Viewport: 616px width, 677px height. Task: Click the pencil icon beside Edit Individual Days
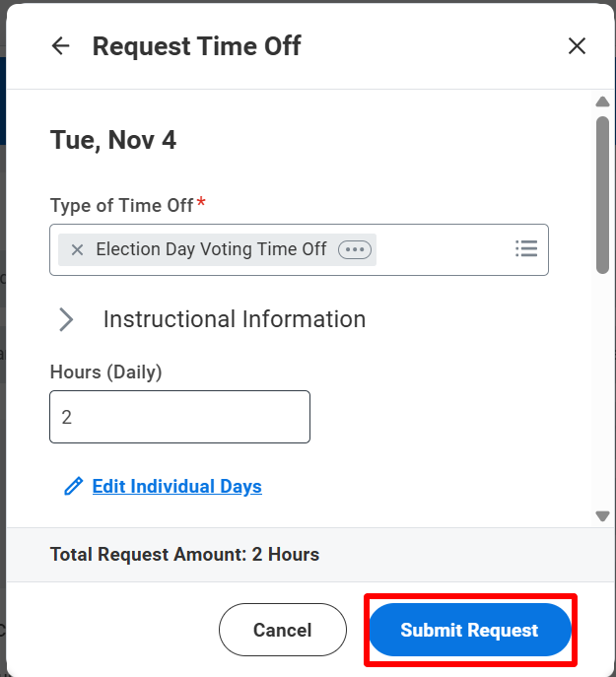coord(73,487)
